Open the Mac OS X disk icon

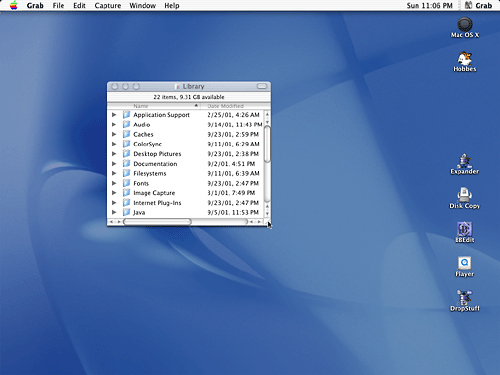465,25
